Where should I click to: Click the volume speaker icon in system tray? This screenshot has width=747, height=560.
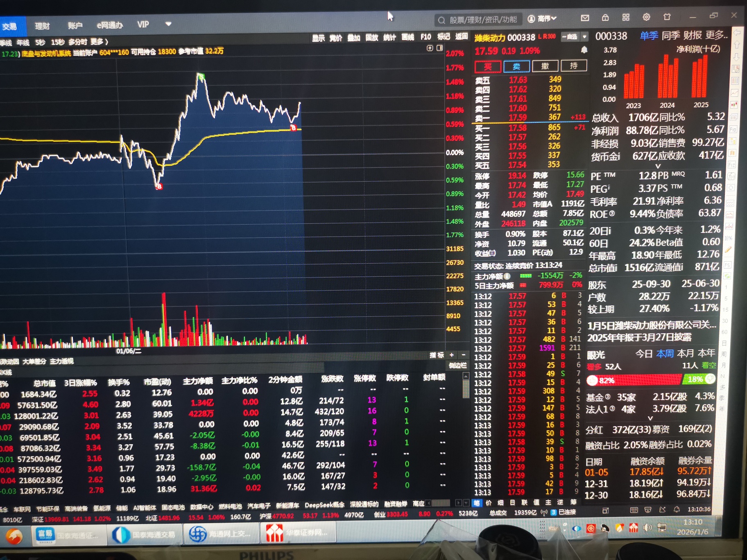[647, 527]
